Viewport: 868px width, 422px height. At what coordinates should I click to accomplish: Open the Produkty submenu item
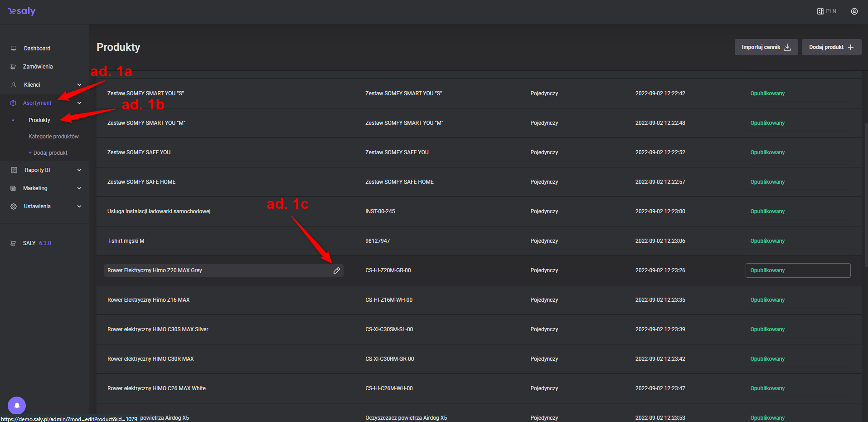point(39,120)
